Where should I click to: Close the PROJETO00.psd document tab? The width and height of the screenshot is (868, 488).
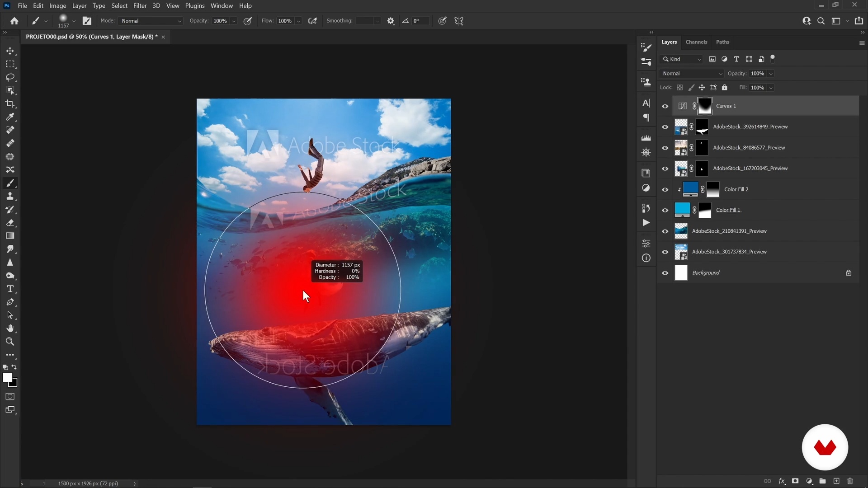(x=163, y=37)
